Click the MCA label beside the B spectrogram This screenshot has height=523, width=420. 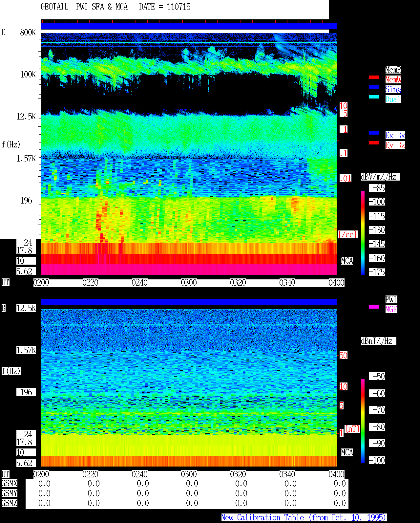coord(347,453)
